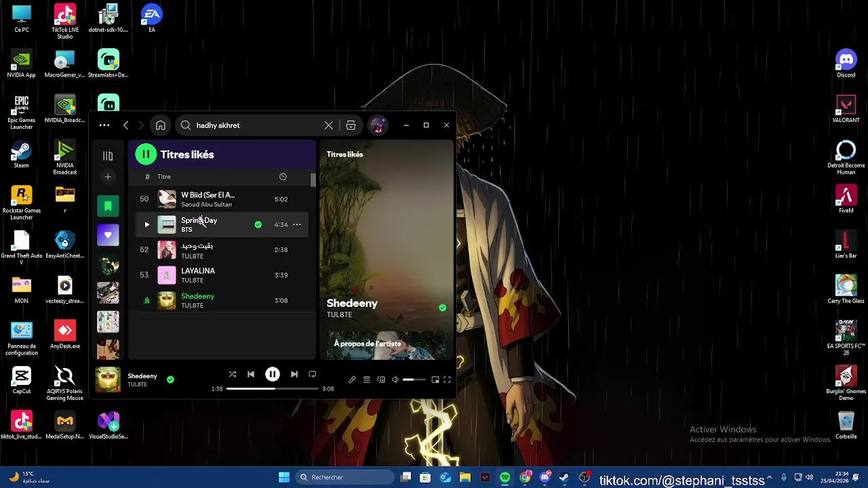The image size is (868, 488).
Task: Mute the Spotify volume
Action: (x=395, y=380)
